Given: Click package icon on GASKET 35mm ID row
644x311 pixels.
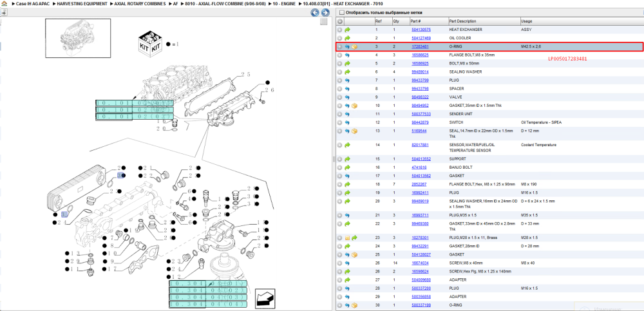Looking at the screenshot, I should (x=354, y=106).
